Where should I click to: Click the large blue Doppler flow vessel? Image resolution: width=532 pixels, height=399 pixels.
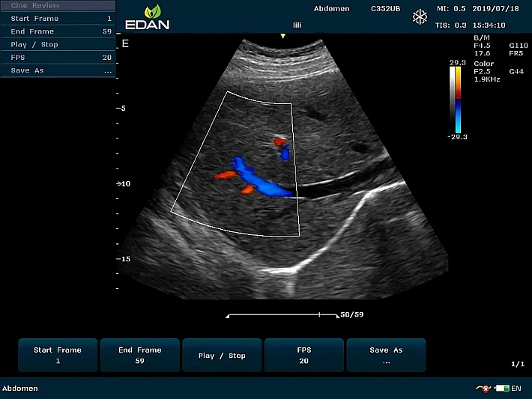[261, 180]
